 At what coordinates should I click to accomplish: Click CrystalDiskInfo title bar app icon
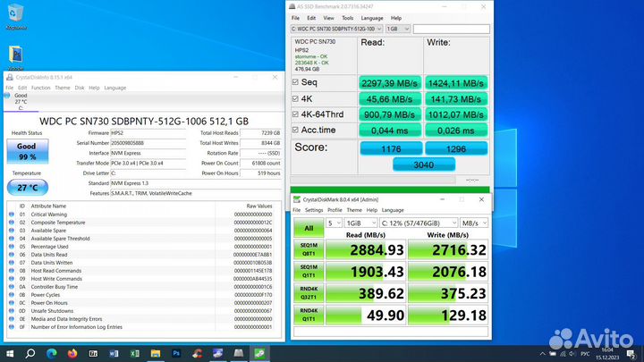[10, 77]
